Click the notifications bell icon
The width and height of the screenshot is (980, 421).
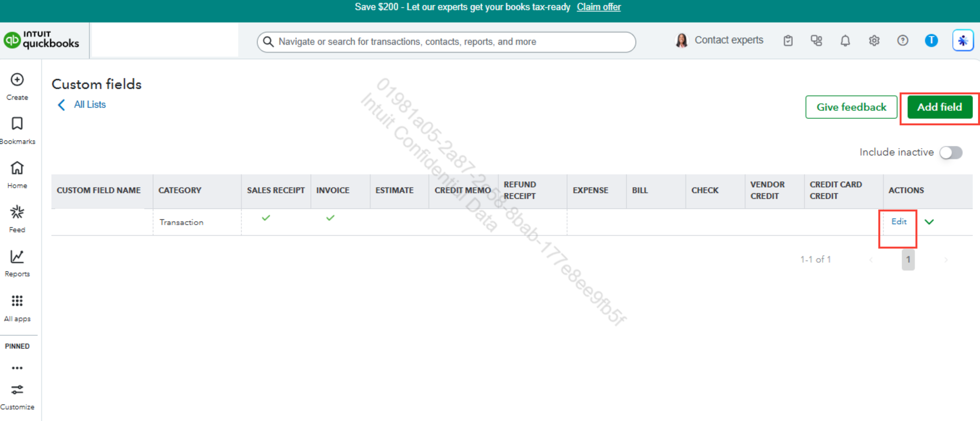click(x=845, y=40)
